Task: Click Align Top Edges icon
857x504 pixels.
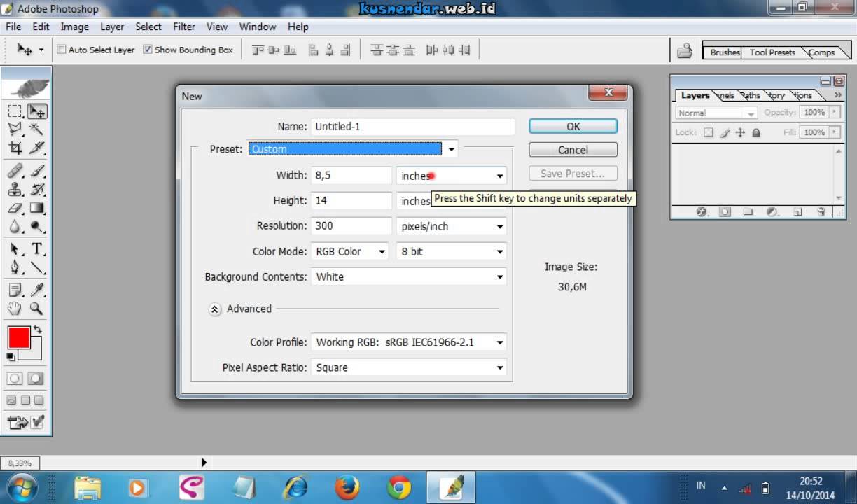Action: (258, 50)
